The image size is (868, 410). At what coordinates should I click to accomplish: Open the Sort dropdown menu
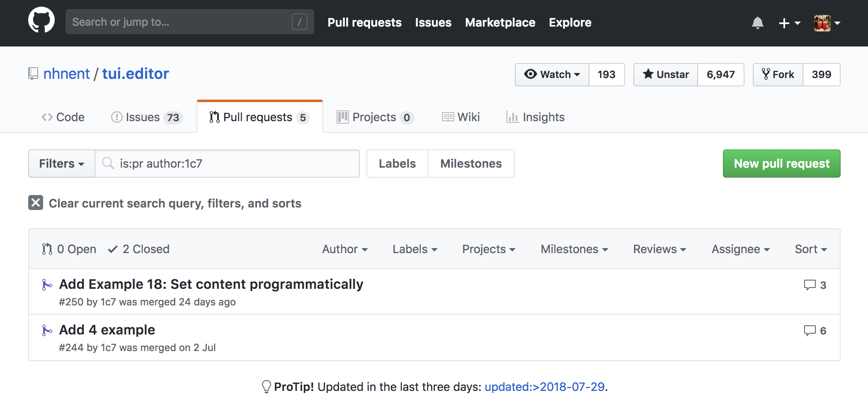click(810, 249)
